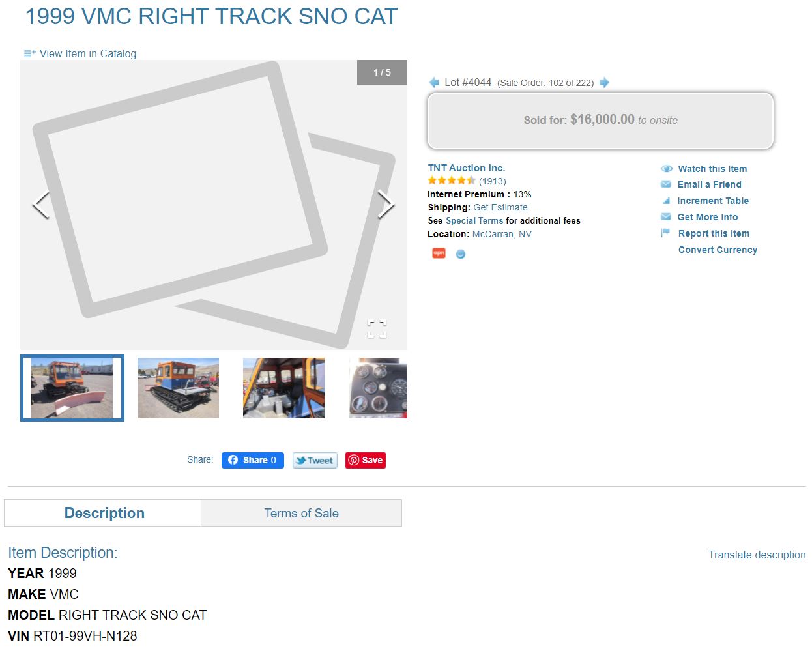The width and height of the screenshot is (812, 651).
Task: Click the blue round badge icon
Action: 461,254
